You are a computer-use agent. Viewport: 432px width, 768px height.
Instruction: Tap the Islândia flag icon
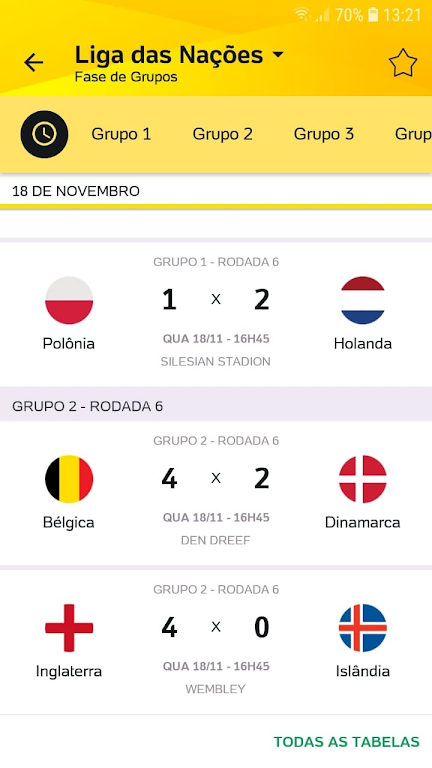362,628
